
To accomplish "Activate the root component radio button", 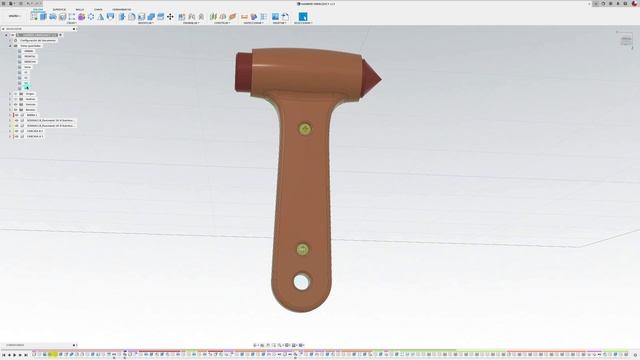I will 61,35.
